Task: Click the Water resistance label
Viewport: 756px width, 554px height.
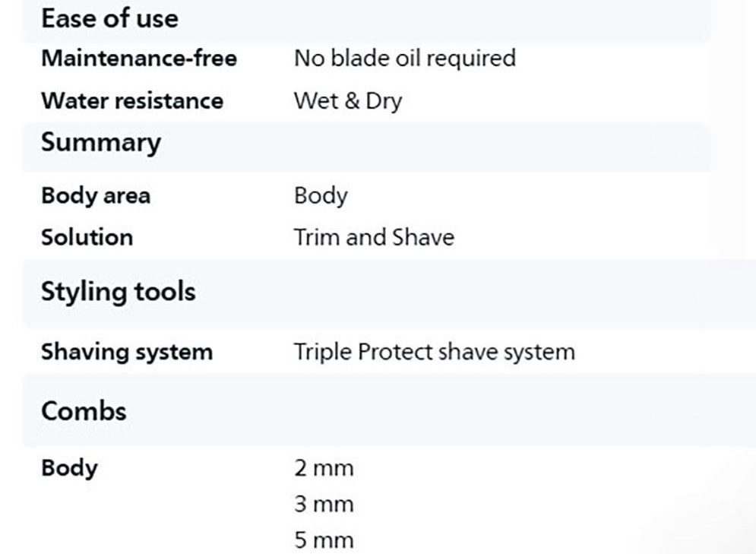Action: (x=131, y=101)
